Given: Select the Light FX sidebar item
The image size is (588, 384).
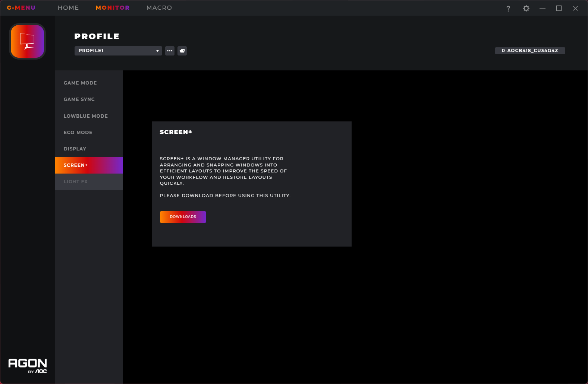Looking at the screenshot, I should (x=89, y=182).
